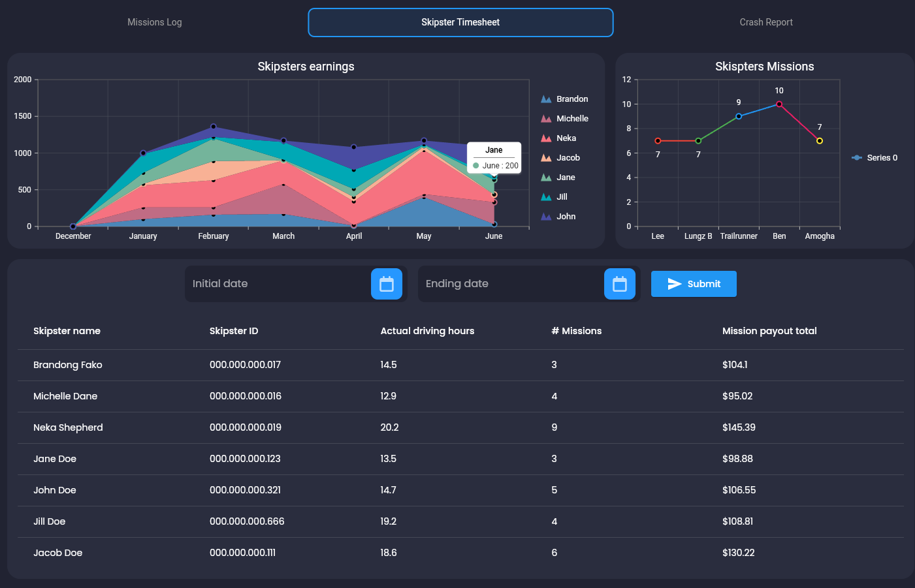This screenshot has width=915, height=588.
Task: Toggle Series 0 legend in missions chart
Action: [875, 158]
